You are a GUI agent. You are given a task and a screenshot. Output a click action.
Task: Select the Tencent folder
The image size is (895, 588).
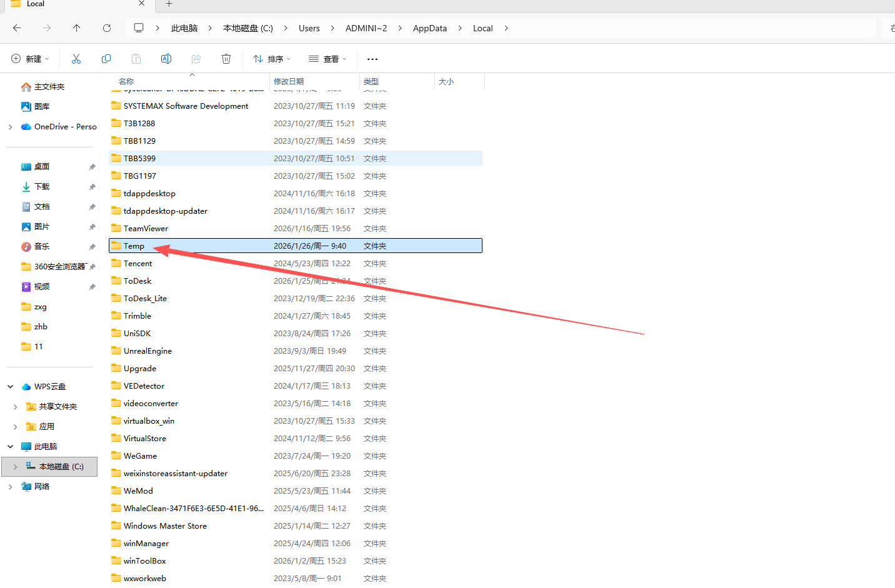(x=137, y=264)
